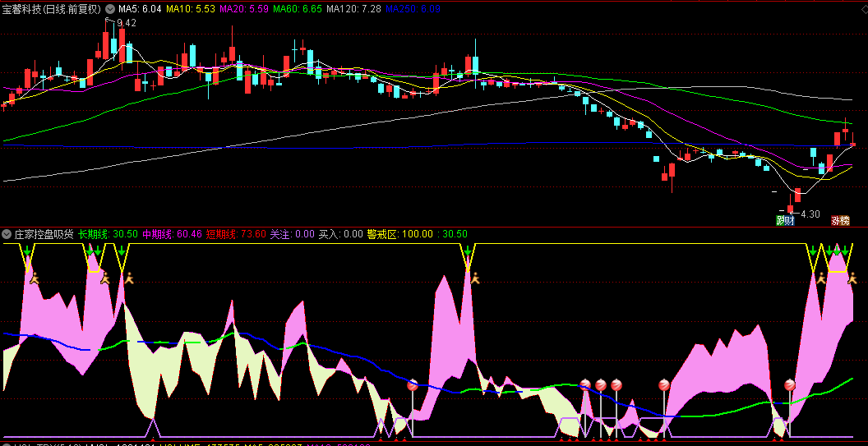
Task: Click the rightmost green down-arrow signal
Action: [x=845, y=252]
